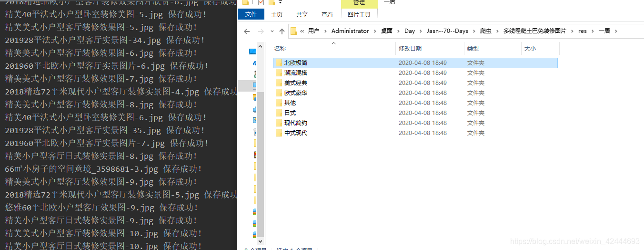The height and width of the screenshot is (250, 644).
Task: Click the 中式现代 folder icon
Action: tap(279, 133)
